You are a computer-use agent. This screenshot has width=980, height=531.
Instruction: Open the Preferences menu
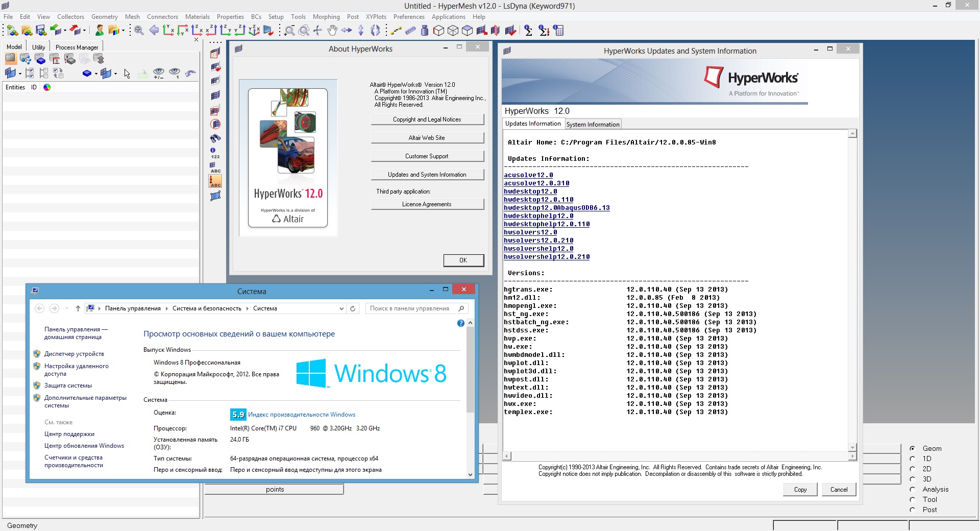[x=409, y=17]
